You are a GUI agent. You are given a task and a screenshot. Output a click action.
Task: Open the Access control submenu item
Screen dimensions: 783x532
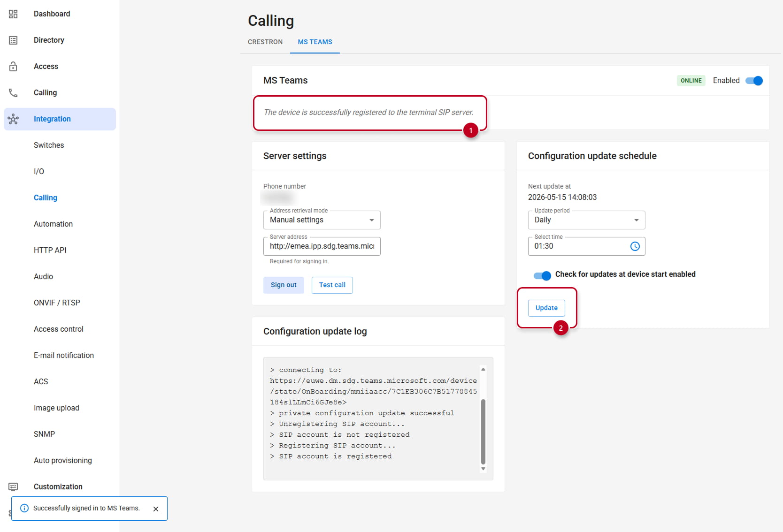[60, 329]
